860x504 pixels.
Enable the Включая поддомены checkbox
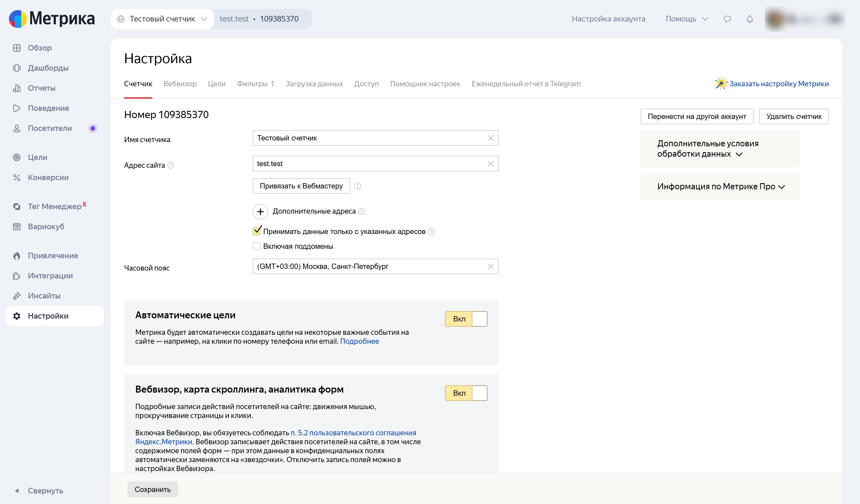click(257, 246)
